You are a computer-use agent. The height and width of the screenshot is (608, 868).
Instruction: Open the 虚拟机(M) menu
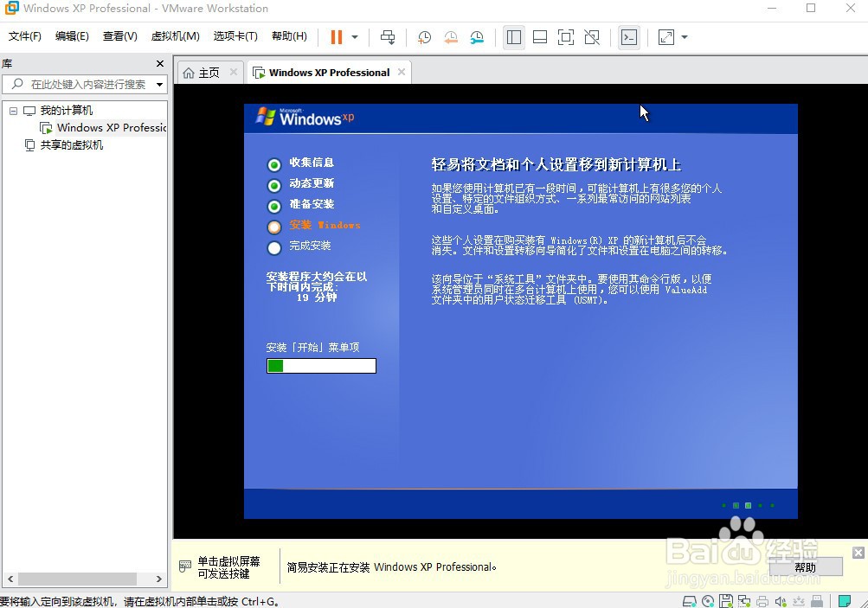pos(175,36)
